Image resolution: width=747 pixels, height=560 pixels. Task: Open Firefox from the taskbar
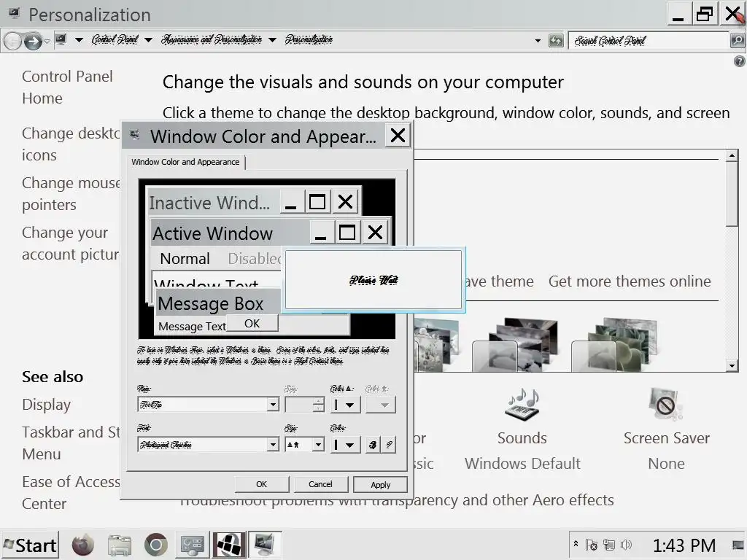pyautogui.click(x=83, y=545)
